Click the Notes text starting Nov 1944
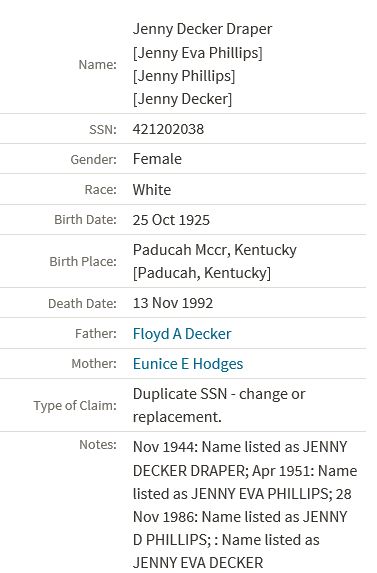377x573 pixels. click(245, 505)
